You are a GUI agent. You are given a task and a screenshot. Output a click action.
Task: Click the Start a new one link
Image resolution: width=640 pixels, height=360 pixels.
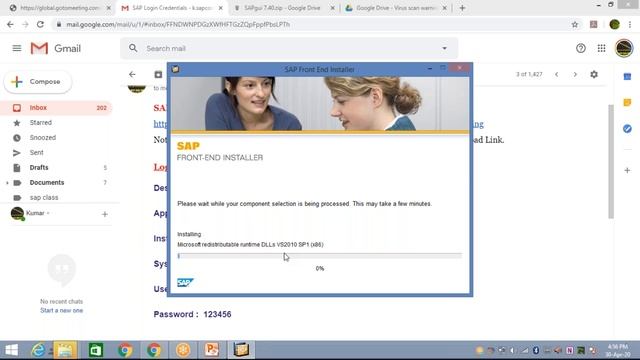(x=61, y=311)
